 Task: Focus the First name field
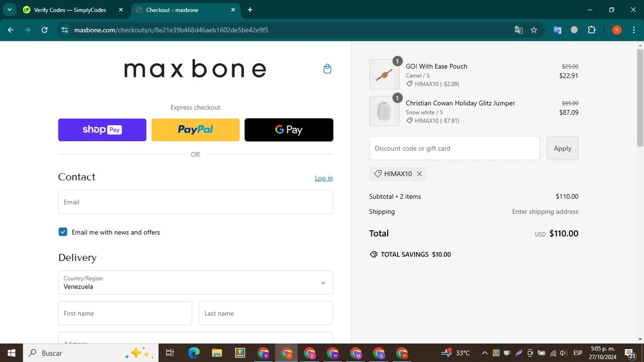pyautogui.click(x=125, y=313)
